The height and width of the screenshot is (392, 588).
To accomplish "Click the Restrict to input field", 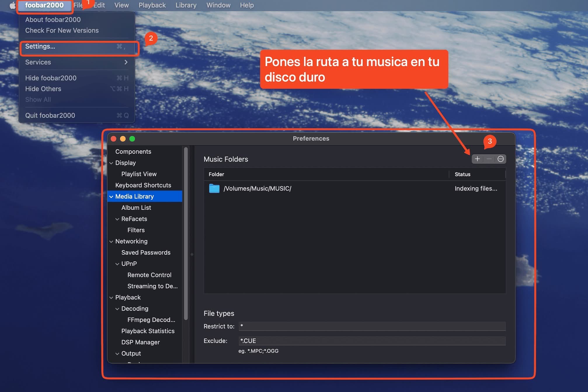I will [x=372, y=326].
